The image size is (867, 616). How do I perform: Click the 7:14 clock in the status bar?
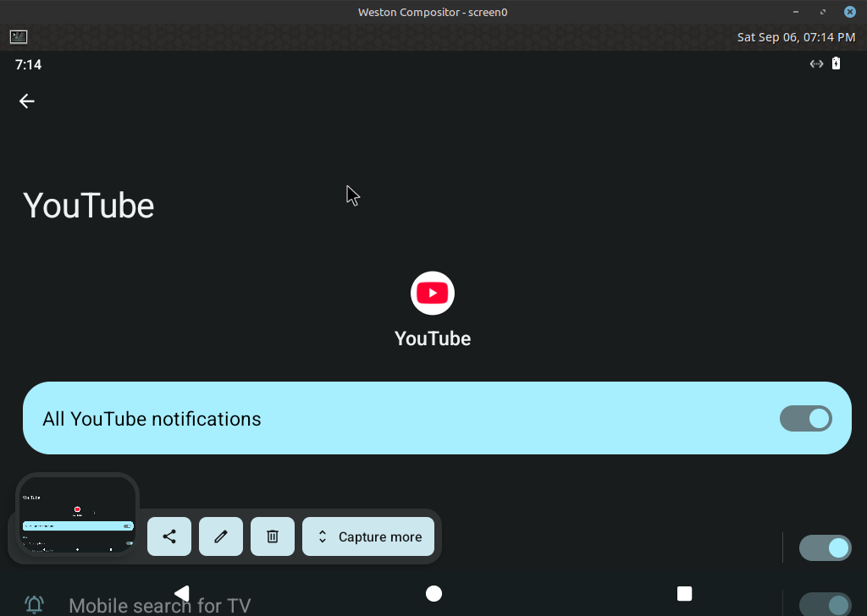pos(28,64)
